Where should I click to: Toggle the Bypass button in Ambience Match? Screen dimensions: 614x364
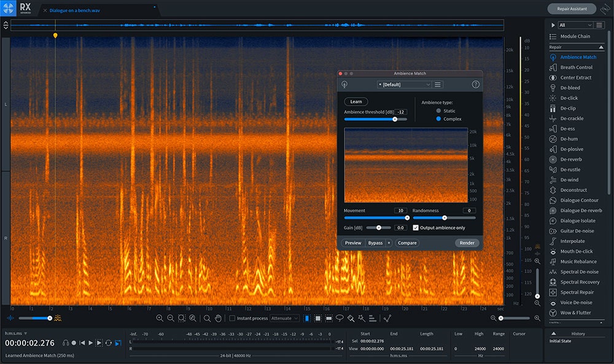click(375, 243)
